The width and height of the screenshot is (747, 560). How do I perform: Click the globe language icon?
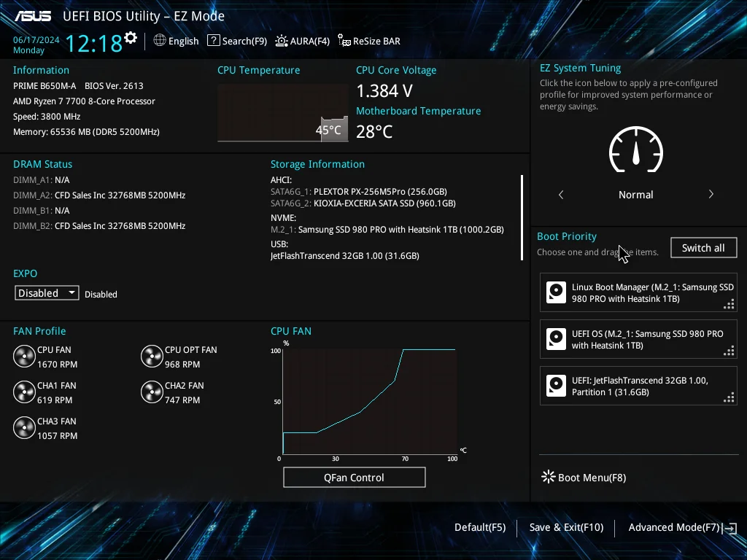pos(160,41)
